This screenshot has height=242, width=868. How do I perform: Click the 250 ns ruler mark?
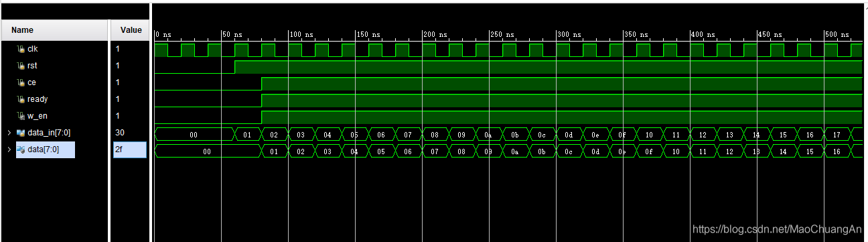point(502,34)
